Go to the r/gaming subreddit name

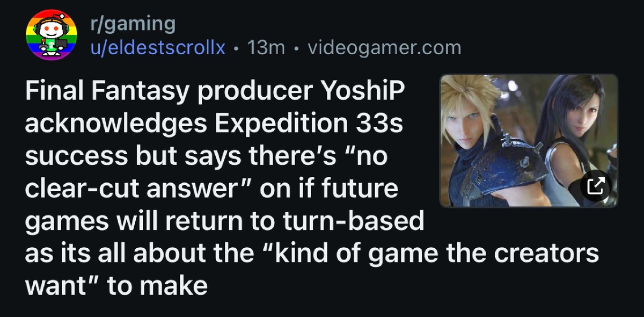(x=132, y=24)
